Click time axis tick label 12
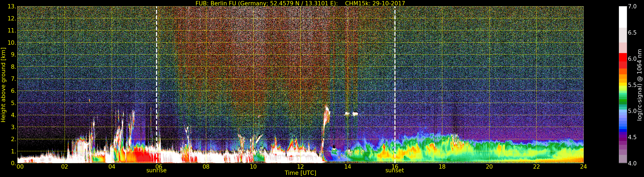The width and height of the screenshot is (644, 177). pyautogui.click(x=300, y=166)
